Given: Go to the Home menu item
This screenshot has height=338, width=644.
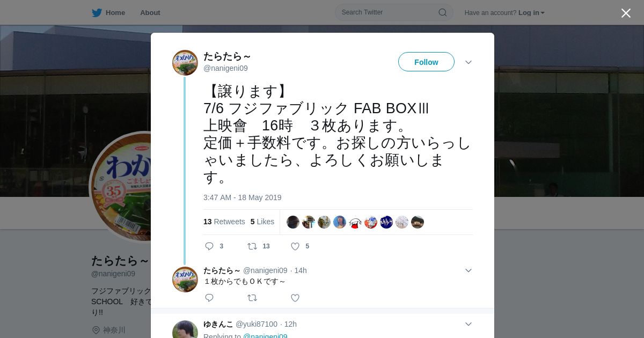Looking at the screenshot, I should 115,13.
